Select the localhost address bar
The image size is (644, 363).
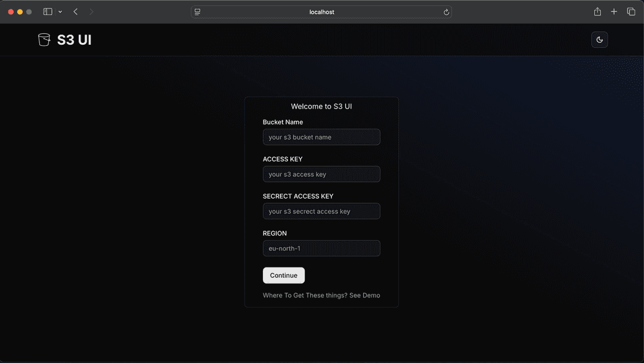tap(321, 11)
